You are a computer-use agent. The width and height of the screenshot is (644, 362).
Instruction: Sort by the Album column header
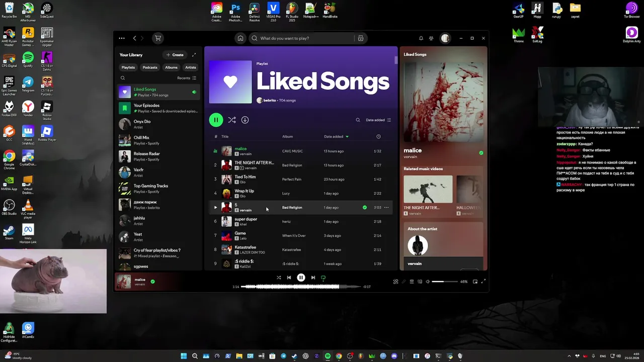click(x=287, y=136)
